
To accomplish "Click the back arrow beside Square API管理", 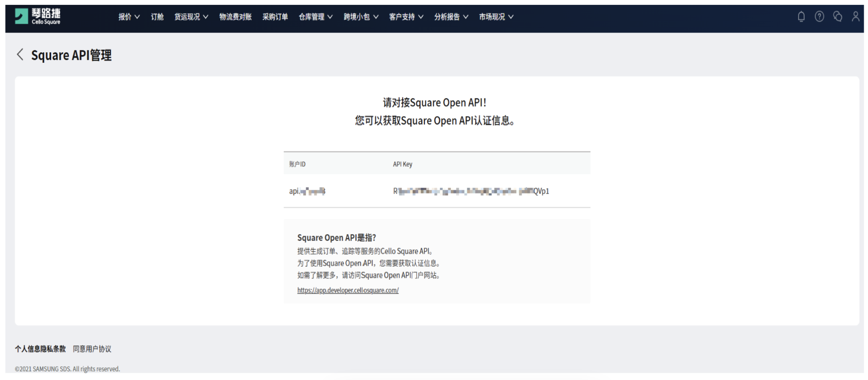I will point(20,55).
